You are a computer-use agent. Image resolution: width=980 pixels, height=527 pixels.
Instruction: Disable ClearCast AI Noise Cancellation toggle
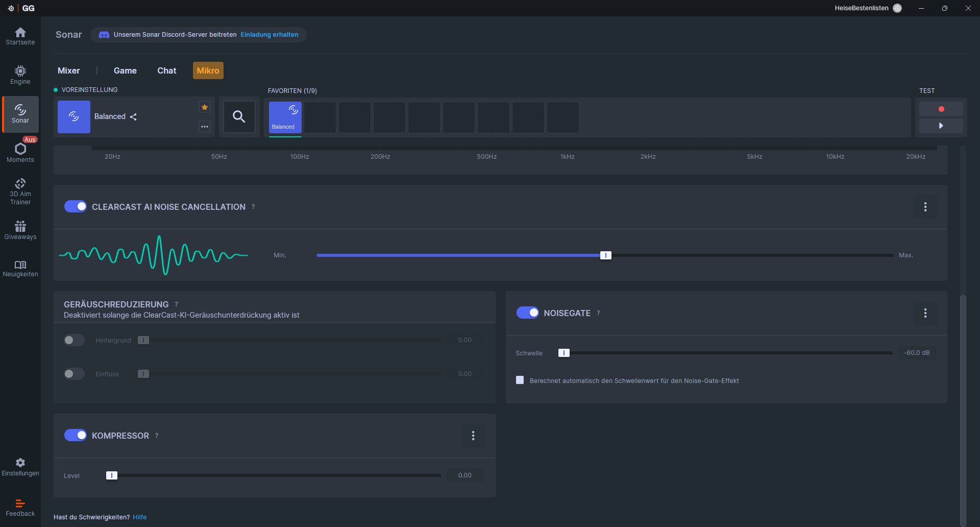pos(76,207)
